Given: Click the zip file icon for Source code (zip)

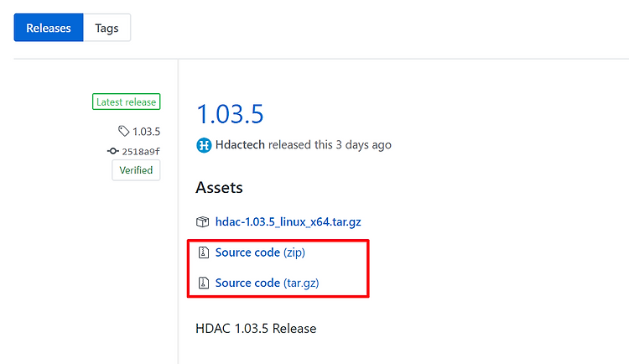Looking at the screenshot, I should 204,252.
